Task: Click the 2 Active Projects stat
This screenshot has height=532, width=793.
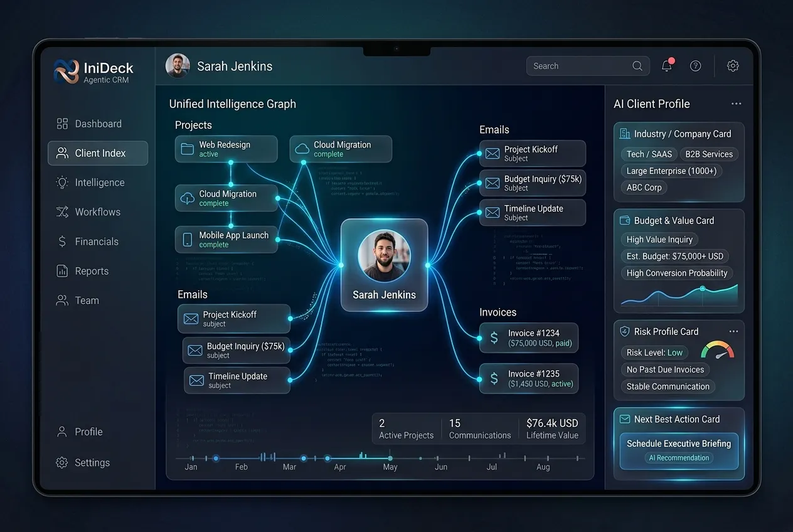Action: (x=406, y=429)
